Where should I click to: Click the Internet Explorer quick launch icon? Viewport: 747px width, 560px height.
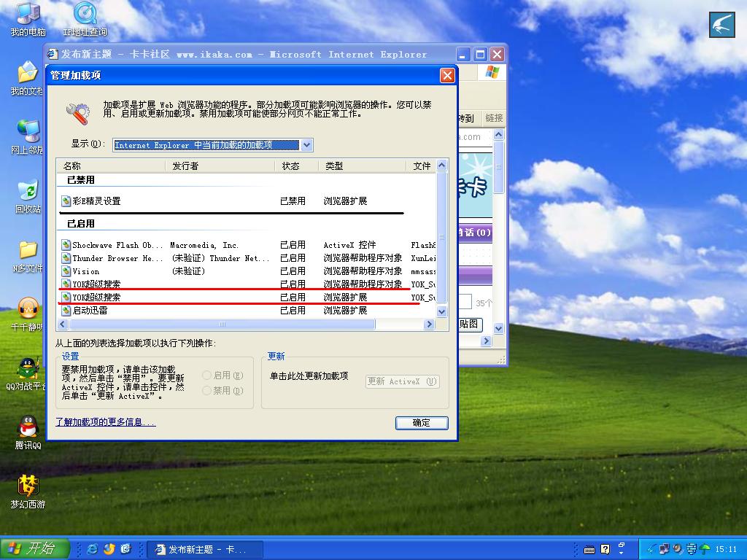click(x=93, y=549)
